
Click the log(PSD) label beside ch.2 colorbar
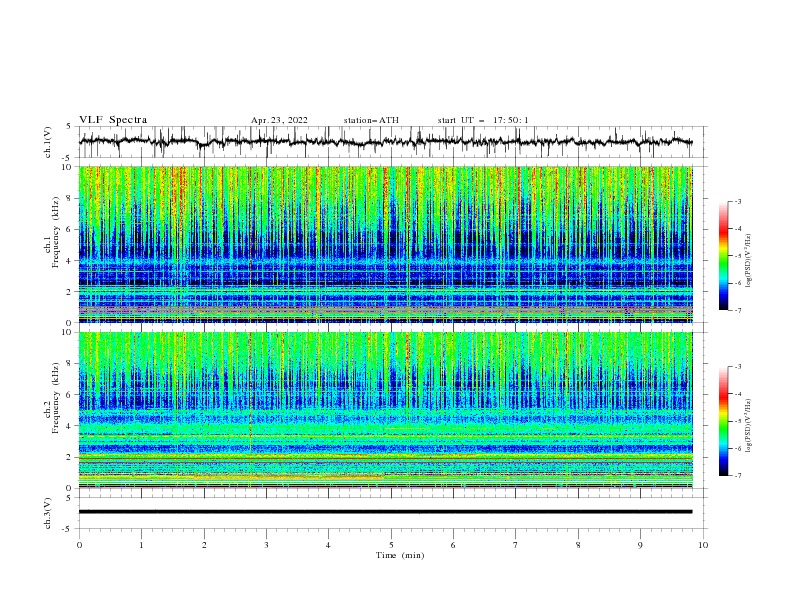(x=749, y=425)
